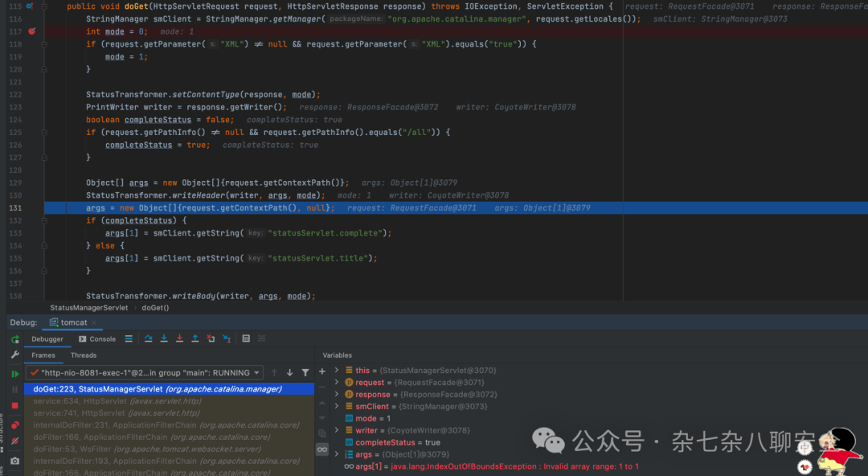
Task: Toggle breakpoint on line 117
Action: 32,31
